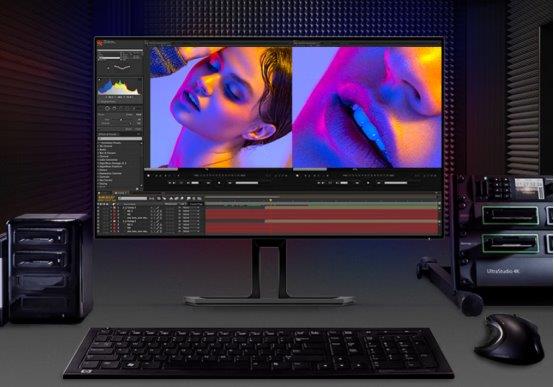
Task: Toggle visibility of the first timeline layer
Action: (99, 208)
